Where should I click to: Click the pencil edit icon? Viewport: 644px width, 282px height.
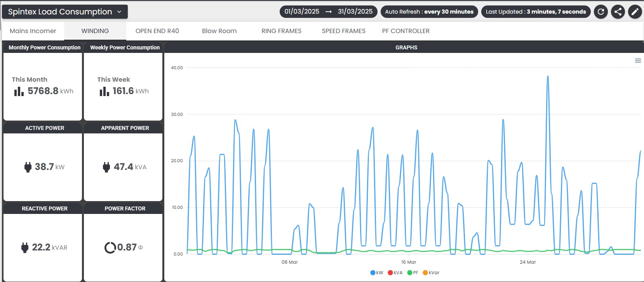[635, 12]
